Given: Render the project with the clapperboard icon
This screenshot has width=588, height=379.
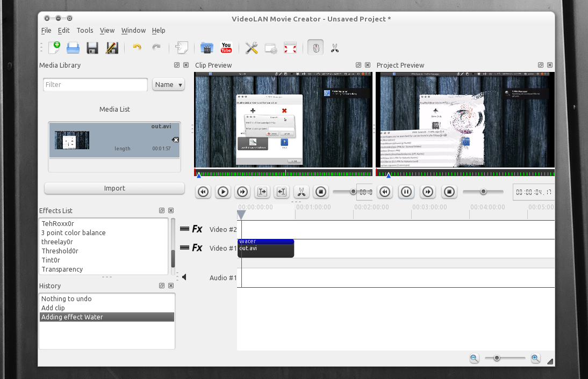Looking at the screenshot, I should (x=206, y=48).
